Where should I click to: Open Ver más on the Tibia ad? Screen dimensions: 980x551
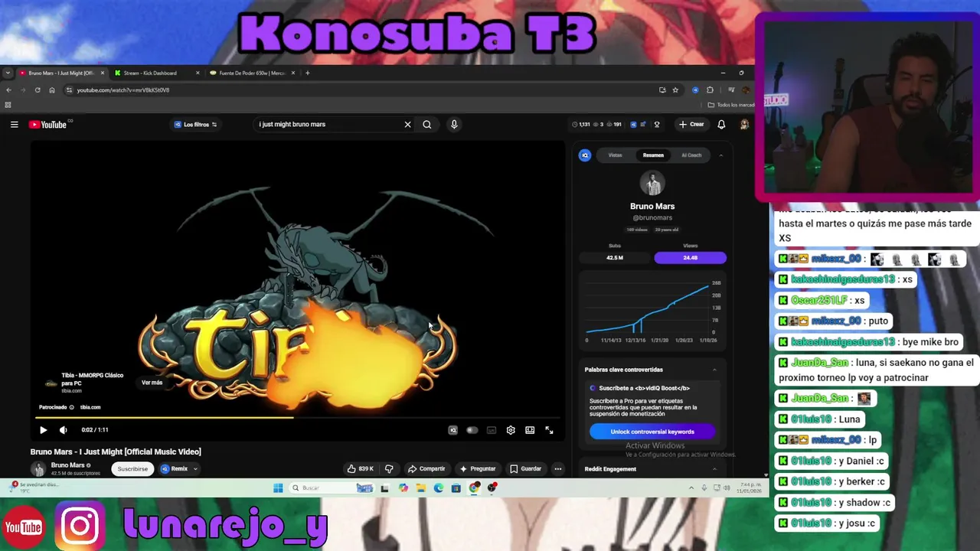(152, 383)
